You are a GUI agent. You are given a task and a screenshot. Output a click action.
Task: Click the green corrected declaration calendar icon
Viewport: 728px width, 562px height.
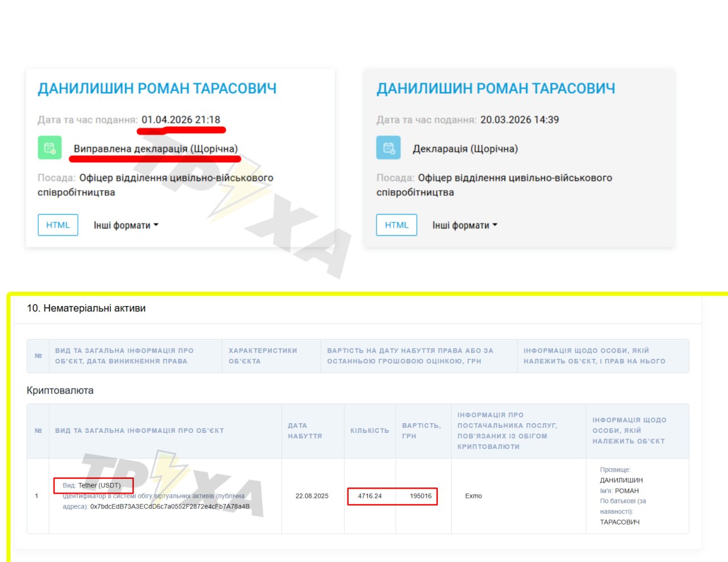point(49,148)
